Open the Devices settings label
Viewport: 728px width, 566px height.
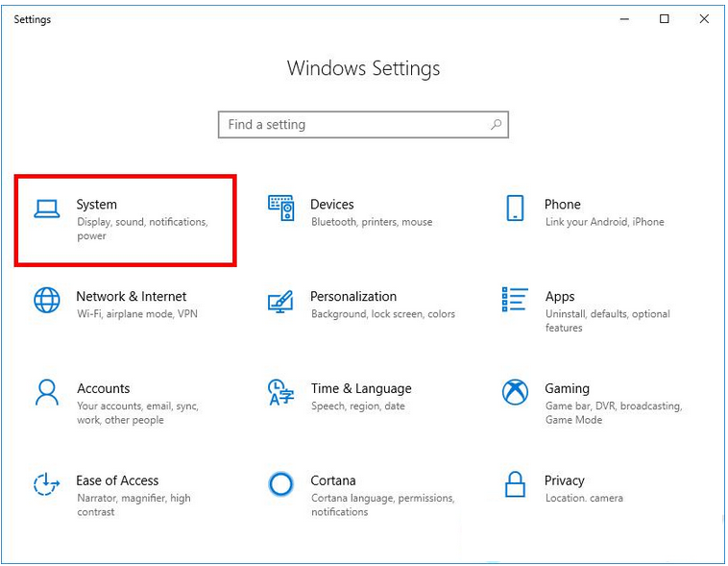tap(332, 205)
